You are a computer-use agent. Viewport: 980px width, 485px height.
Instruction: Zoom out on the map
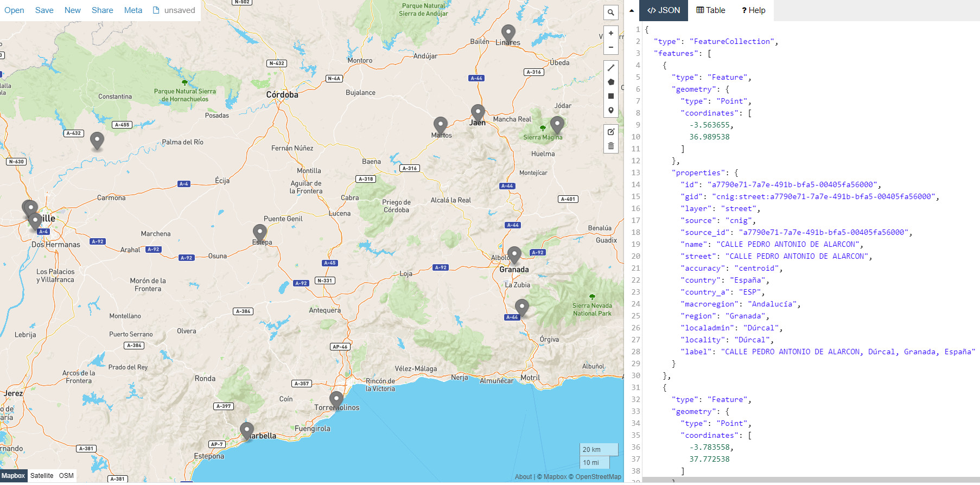pyautogui.click(x=611, y=47)
